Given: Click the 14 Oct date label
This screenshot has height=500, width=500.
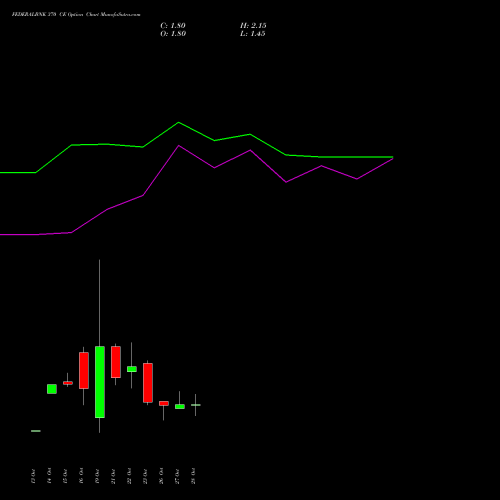Looking at the screenshot, I should click(49, 476).
